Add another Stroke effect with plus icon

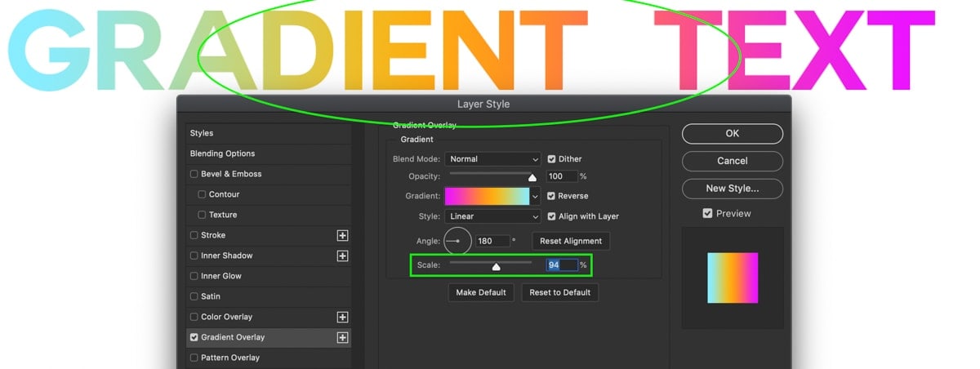(342, 235)
